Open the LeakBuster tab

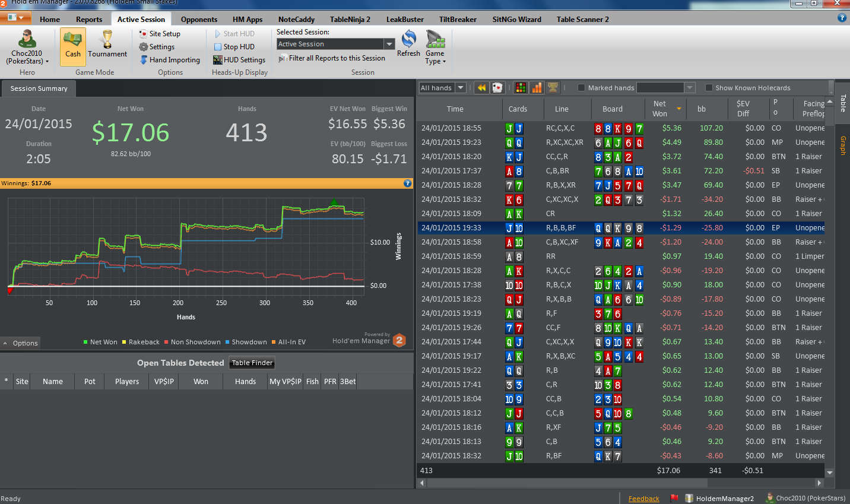(405, 20)
